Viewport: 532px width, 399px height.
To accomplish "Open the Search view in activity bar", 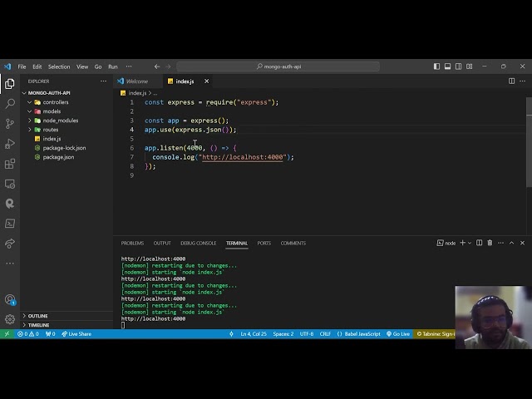I will (10, 103).
